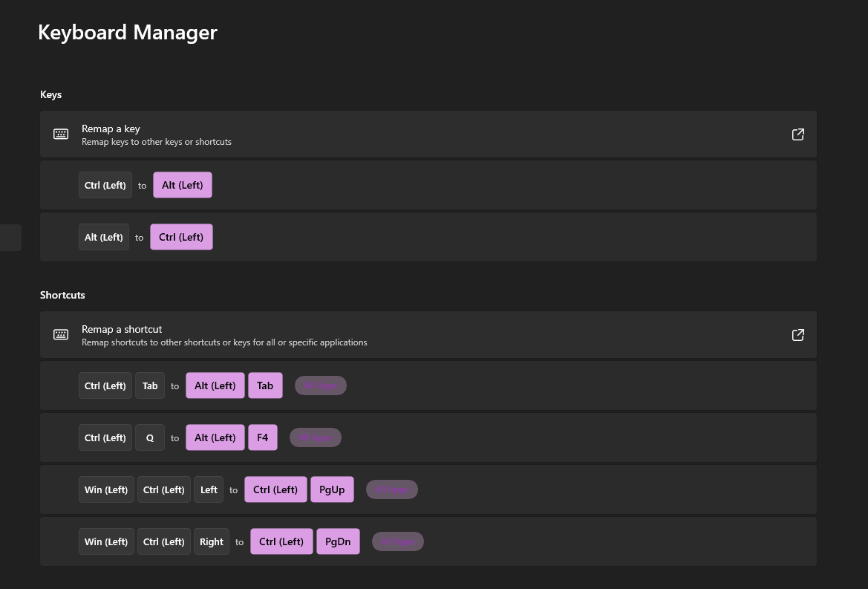The width and height of the screenshot is (868, 589).
Task: Click the "All Apps" badge on the Ctrl+Tab row
Action: coord(320,385)
